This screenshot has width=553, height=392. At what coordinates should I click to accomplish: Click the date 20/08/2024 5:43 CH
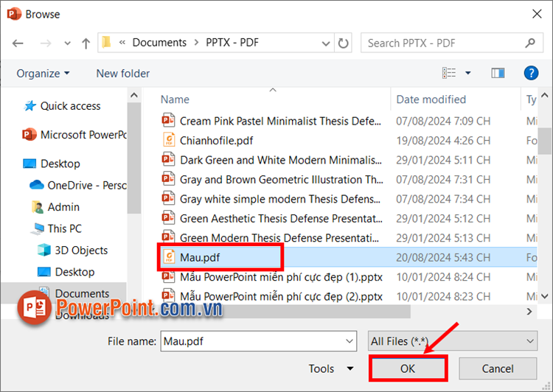point(443,257)
